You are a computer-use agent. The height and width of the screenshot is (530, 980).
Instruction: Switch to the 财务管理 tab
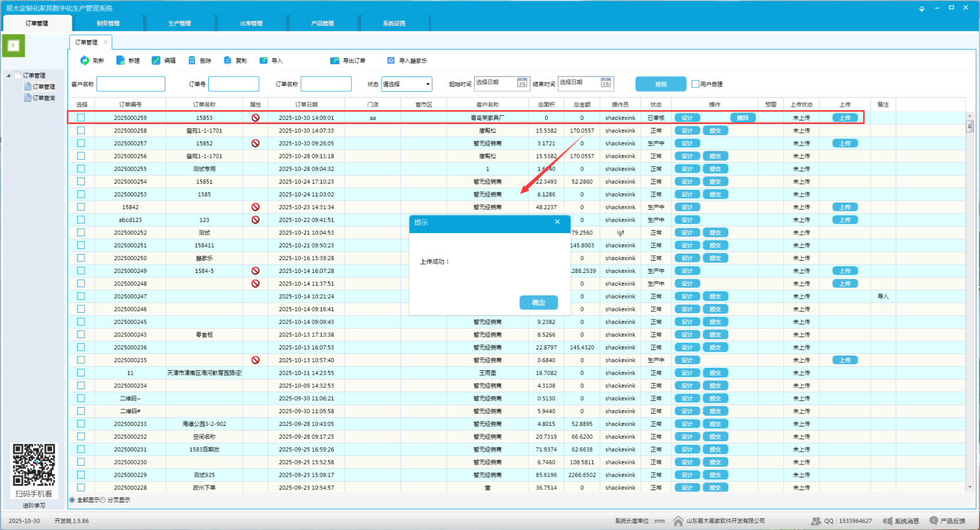108,23
